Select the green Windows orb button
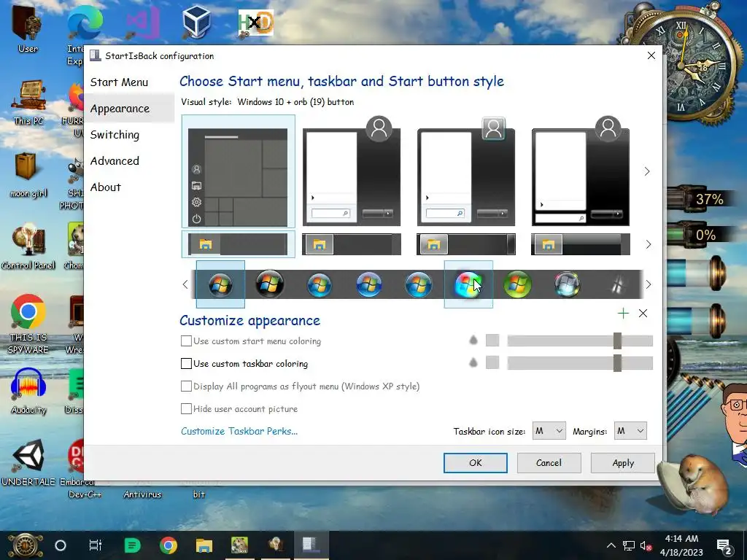This screenshot has height=560, width=747. (517, 285)
